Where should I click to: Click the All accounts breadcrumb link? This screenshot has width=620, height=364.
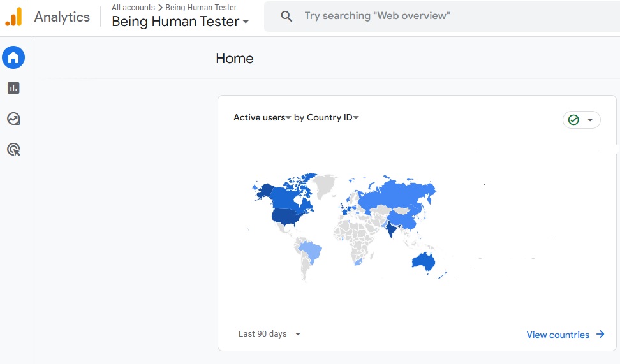[x=133, y=8]
